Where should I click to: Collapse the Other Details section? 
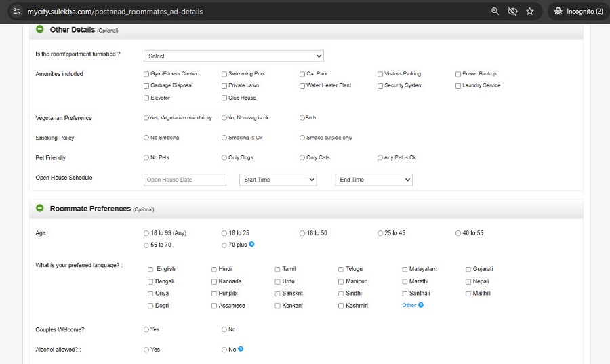coord(40,30)
